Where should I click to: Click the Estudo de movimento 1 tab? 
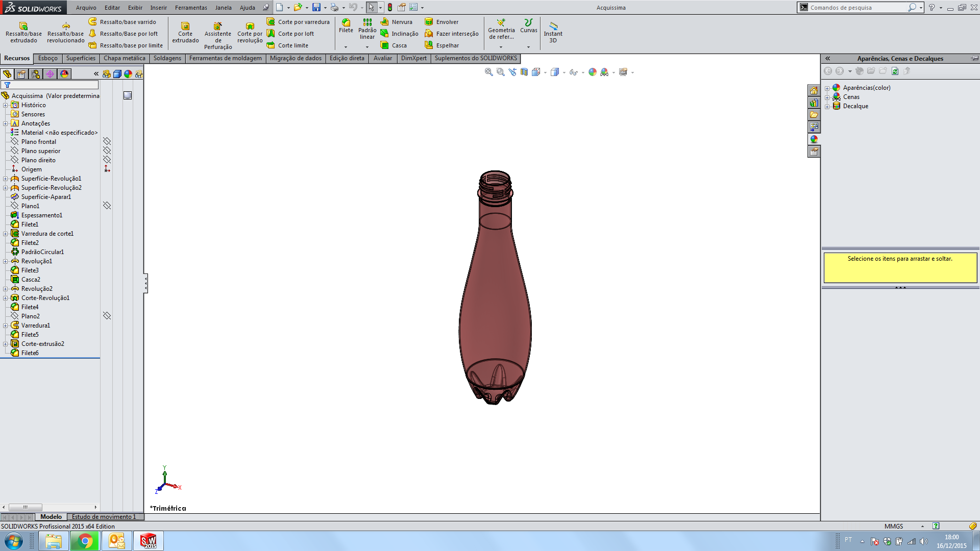104,517
